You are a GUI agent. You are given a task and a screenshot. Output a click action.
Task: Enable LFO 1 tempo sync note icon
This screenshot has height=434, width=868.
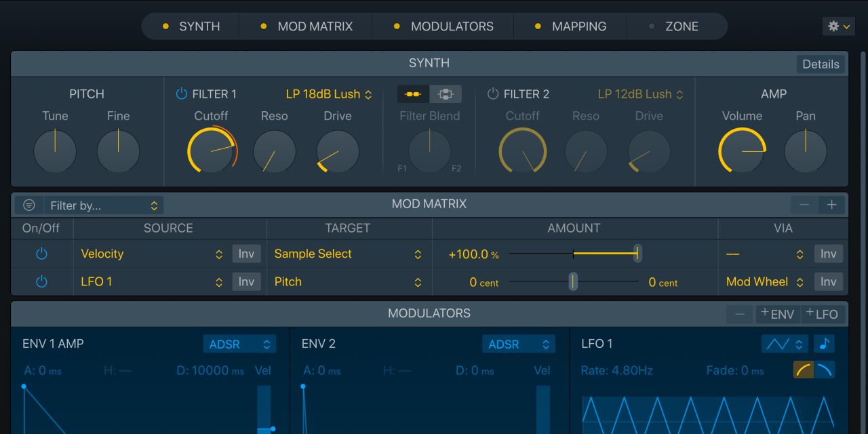824,344
